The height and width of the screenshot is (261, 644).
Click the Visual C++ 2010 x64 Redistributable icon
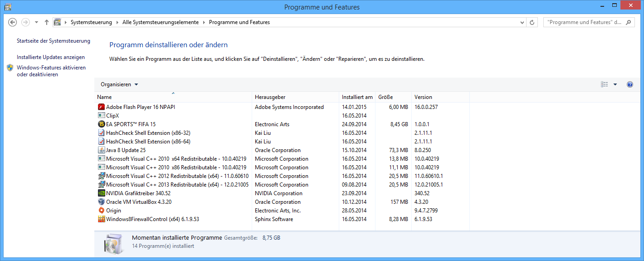[x=102, y=159]
